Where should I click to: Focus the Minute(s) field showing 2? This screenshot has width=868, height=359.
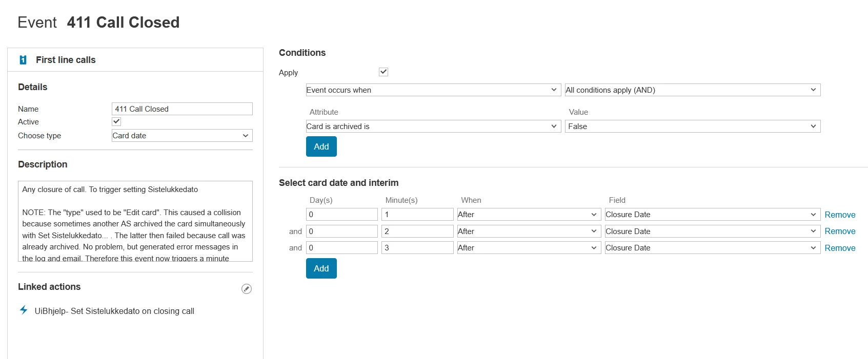pos(417,231)
